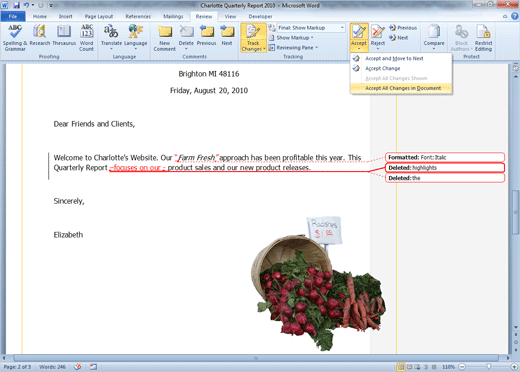Viewport: 520px width, 372px height.
Task: Open the Show Markup menu
Action: click(291, 38)
